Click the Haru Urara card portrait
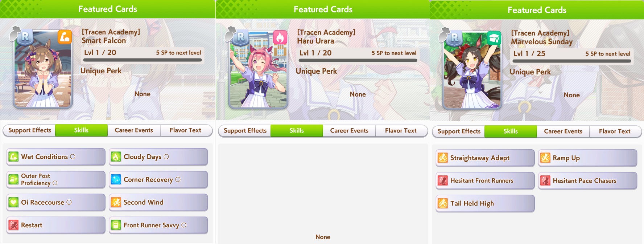644x244 pixels. point(258,70)
